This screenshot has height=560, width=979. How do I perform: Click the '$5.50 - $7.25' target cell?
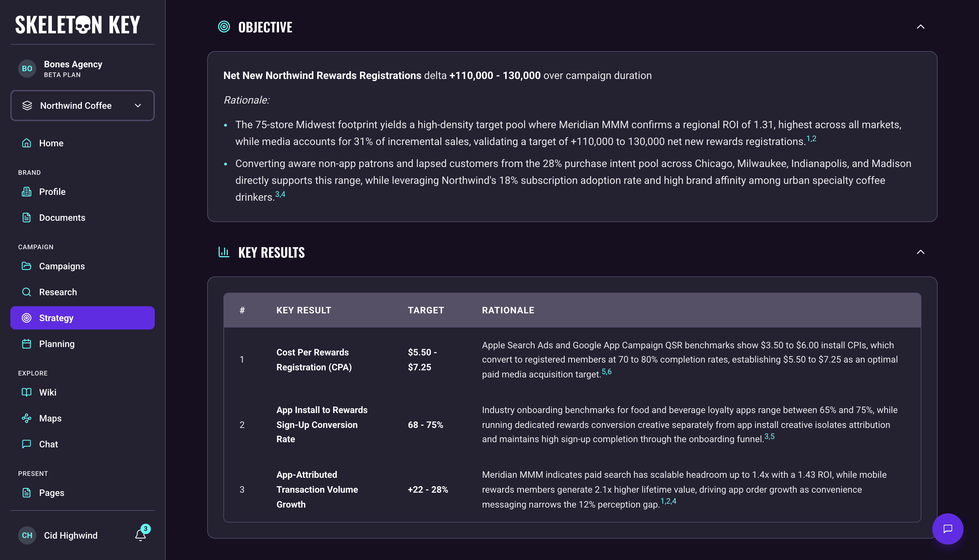(422, 360)
